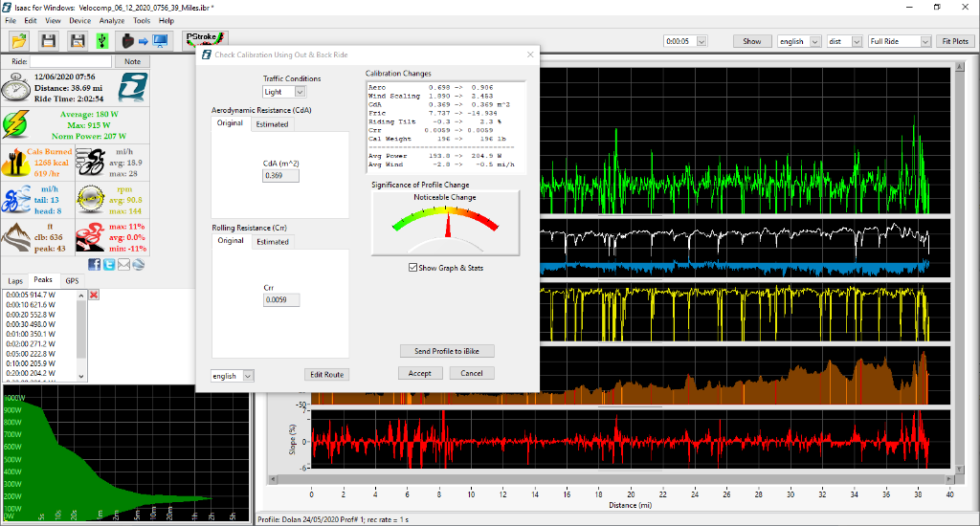The height and width of the screenshot is (526, 980).
Task: Open the Analyze menu
Action: (111, 20)
